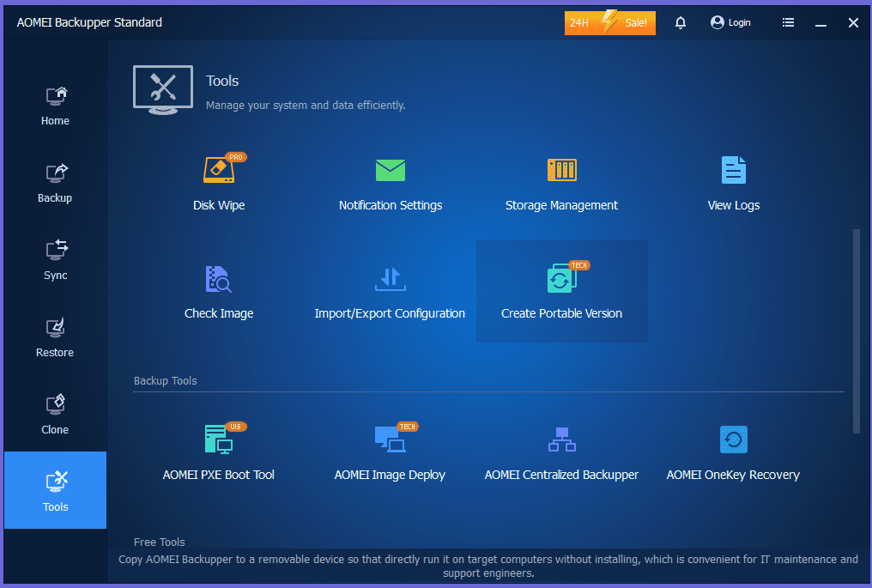872x588 pixels.
Task: Open the Disk Wipe tool
Action: coord(219,182)
